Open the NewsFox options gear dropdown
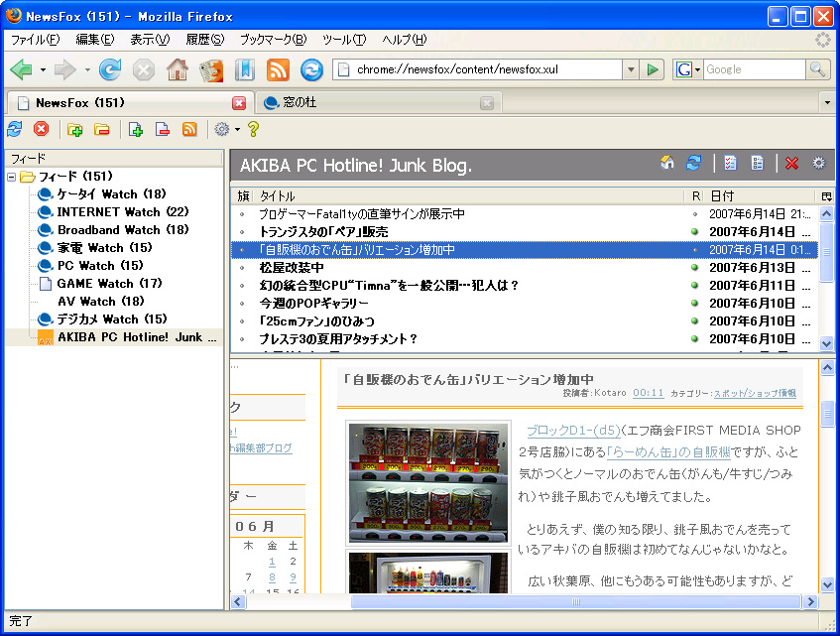Image resolution: width=840 pixels, height=636 pixels. click(x=235, y=129)
